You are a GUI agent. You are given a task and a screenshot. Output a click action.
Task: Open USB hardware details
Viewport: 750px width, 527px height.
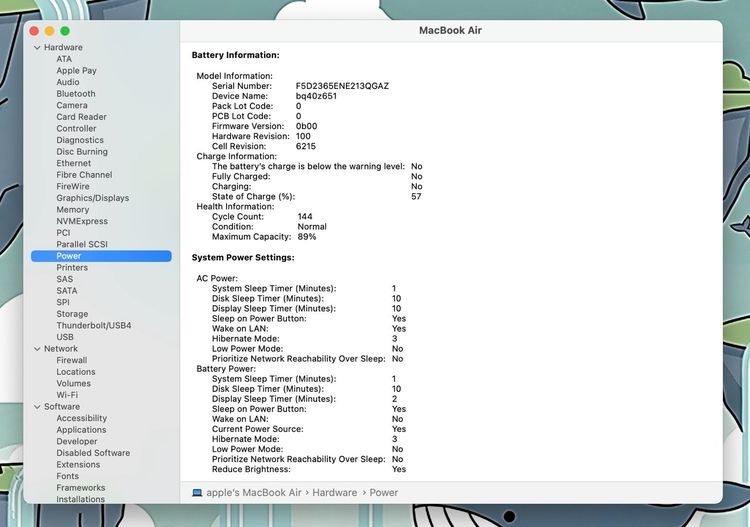pyautogui.click(x=65, y=337)
